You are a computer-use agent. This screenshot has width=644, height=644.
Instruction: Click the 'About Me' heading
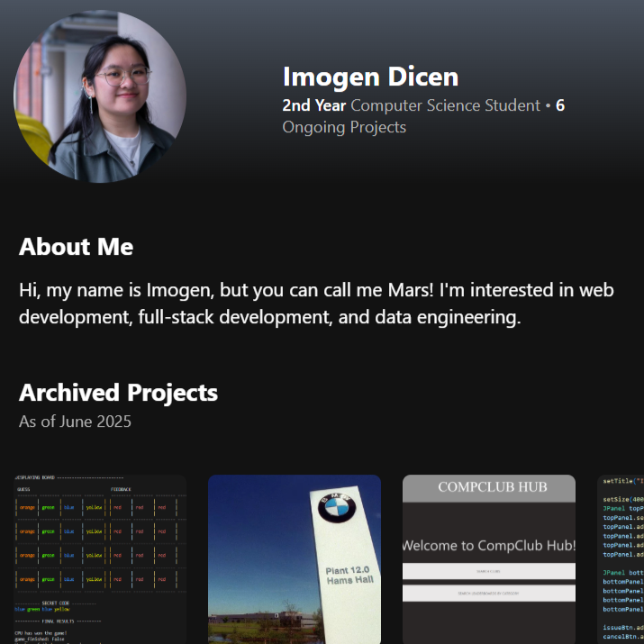(76, 247)
